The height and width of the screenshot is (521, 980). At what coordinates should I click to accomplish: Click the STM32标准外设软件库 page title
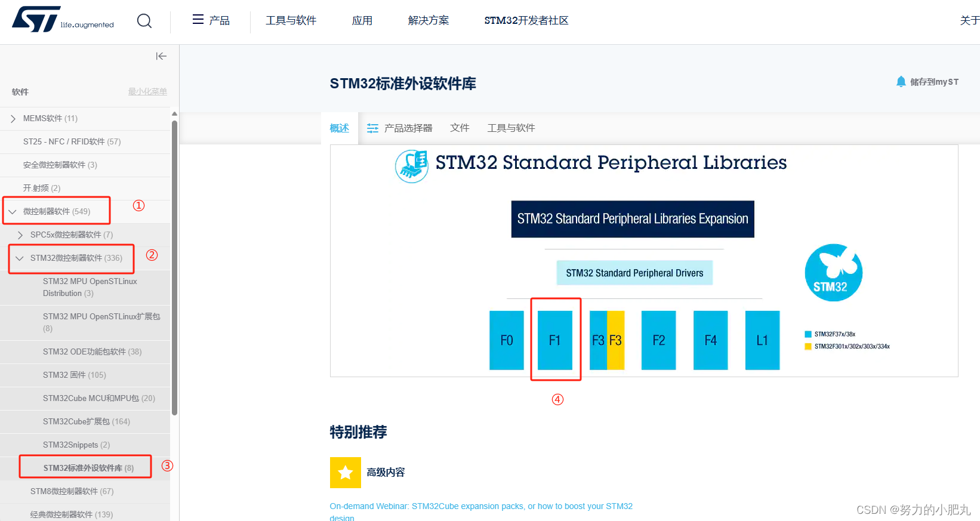403,84
